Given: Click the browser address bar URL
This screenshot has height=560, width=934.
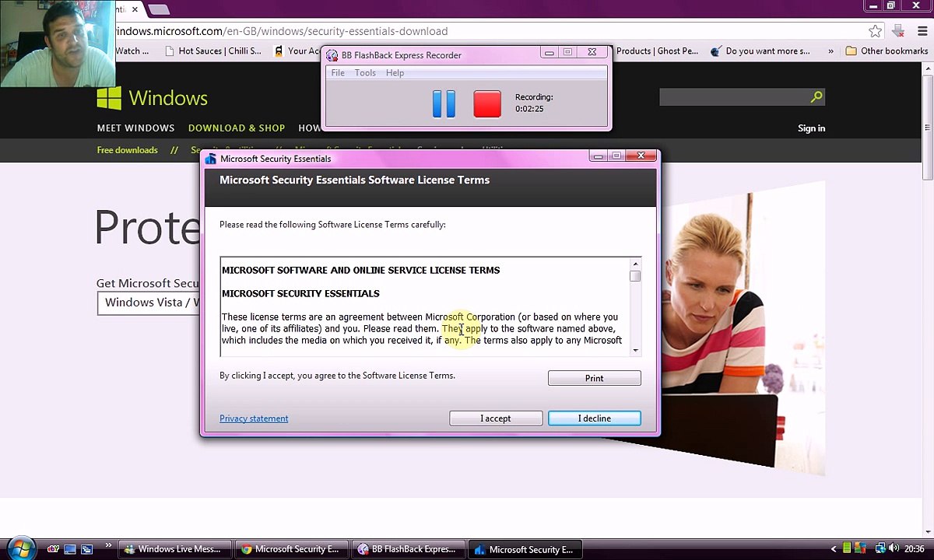Looking at the screenshot, I should tap(283, 31).
